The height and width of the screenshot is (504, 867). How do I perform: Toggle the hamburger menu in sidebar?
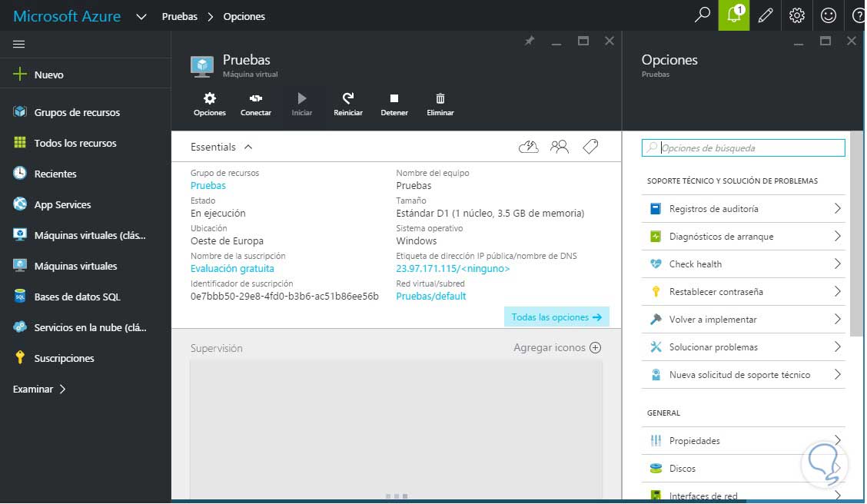[18, 45]
